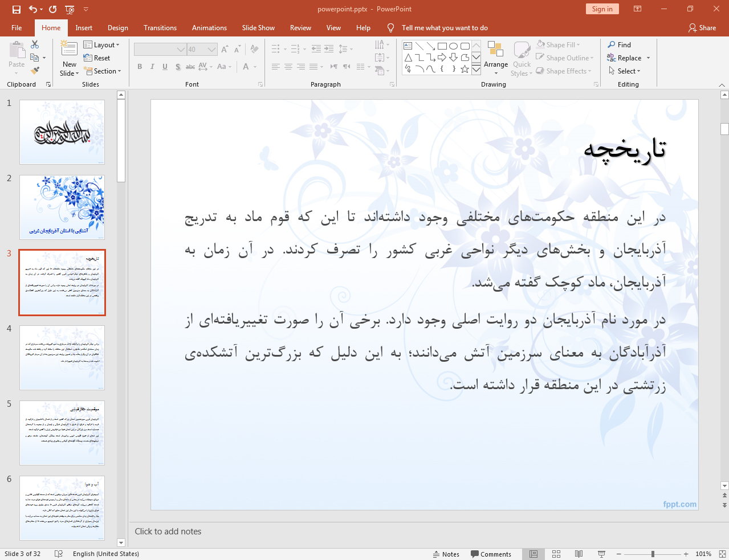Expand the Layout dropdown

[x=101, y=45]
